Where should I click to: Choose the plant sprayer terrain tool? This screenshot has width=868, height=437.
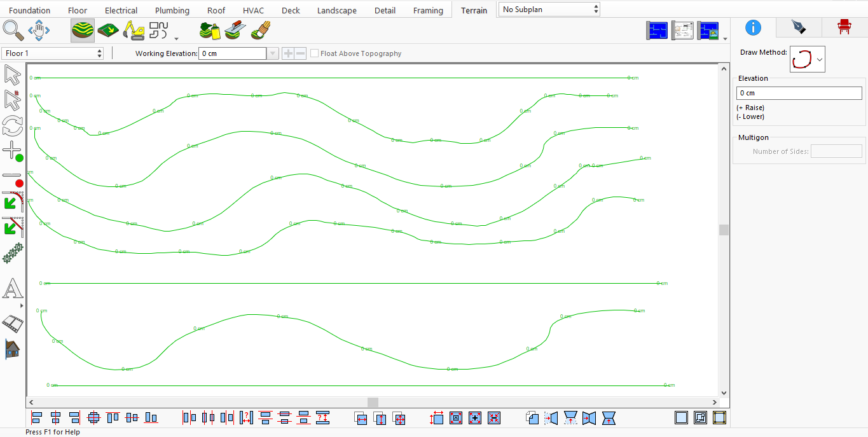pyautogui.click(x=210, y=30)
